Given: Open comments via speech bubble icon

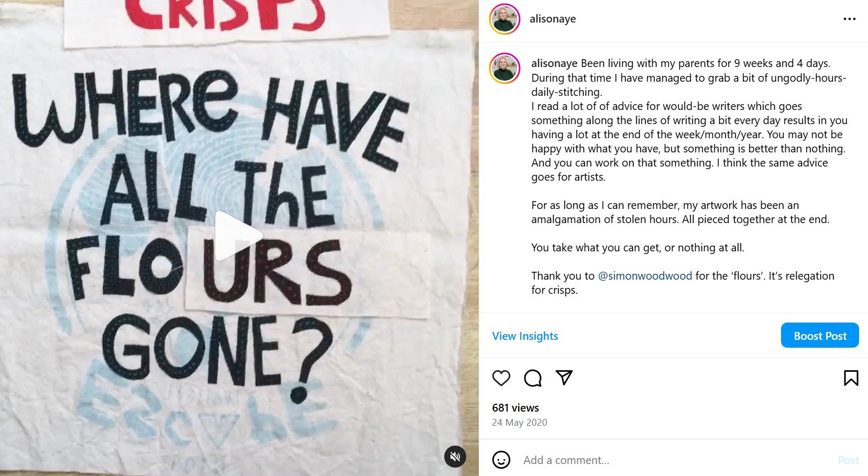Looking at the screenshot, I should (x=533, y=378).
